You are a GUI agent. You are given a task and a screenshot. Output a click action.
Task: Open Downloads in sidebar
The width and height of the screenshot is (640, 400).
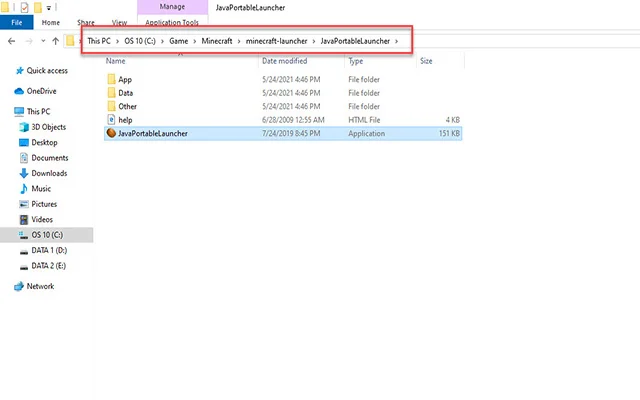pyautogui.click(x=49, y=173)
